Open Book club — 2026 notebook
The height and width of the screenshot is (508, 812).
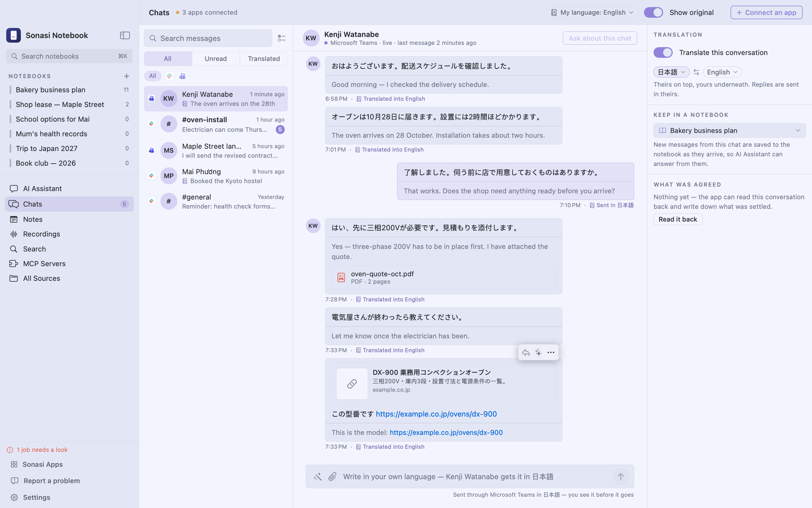coord(69,163)
